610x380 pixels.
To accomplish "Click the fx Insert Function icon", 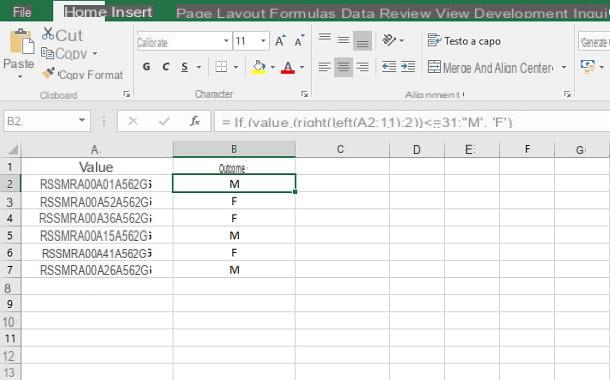I will coord(195,121).
